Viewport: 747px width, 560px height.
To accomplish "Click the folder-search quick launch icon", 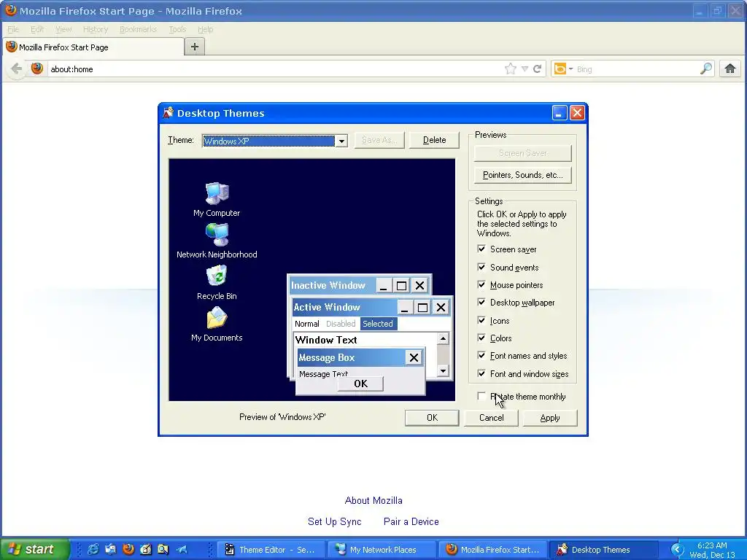I will [x=163, y=549].
